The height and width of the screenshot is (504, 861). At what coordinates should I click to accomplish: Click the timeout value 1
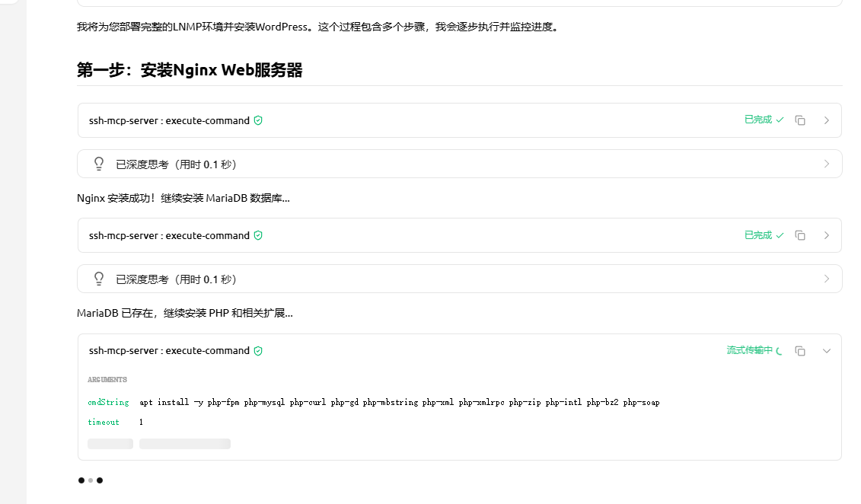click(x=141, y=423)
